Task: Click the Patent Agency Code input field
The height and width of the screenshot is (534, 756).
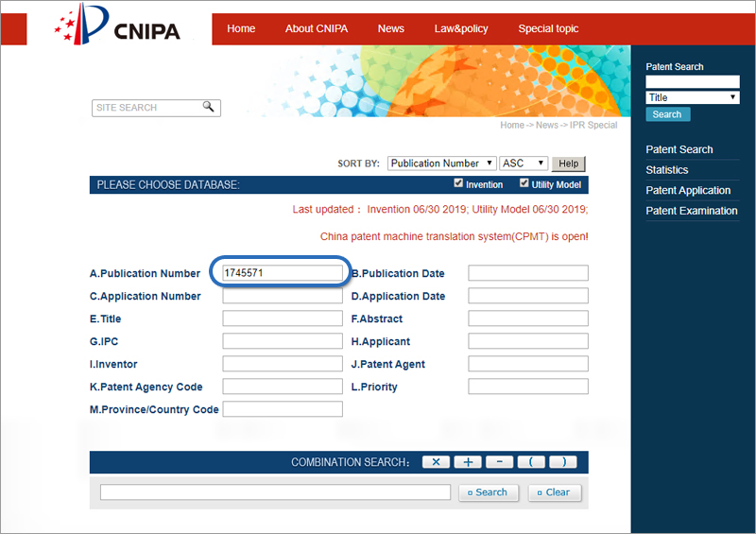Action: click(283, 387)
